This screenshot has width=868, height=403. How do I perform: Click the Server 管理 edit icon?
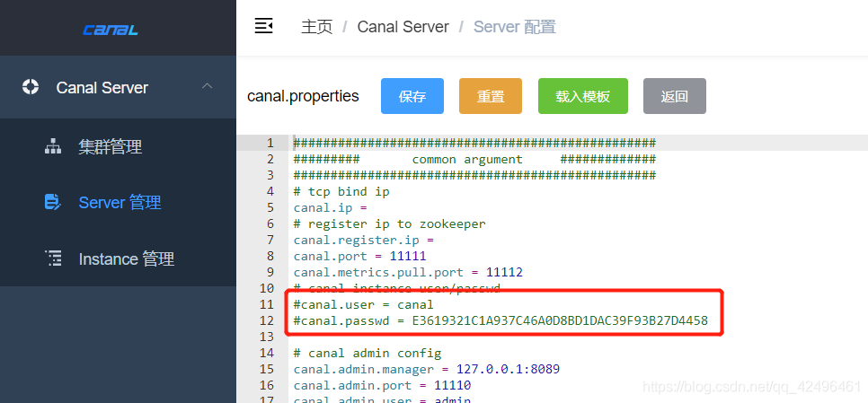click(x=53, y=202)
